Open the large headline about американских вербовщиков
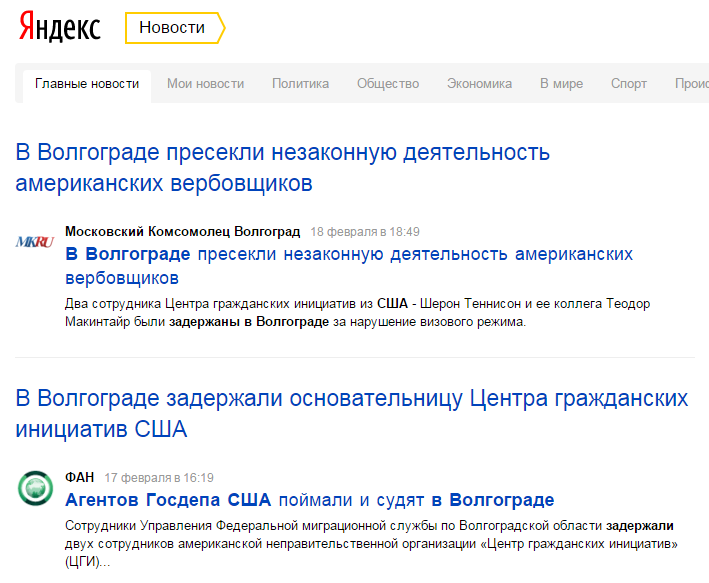The image size is (709, 583). pyautogui.click(x=283, y=167)
